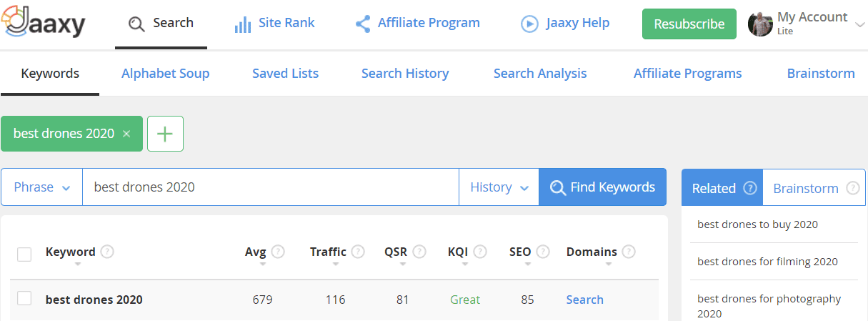Open the Phrase search type dropdown

41,187
